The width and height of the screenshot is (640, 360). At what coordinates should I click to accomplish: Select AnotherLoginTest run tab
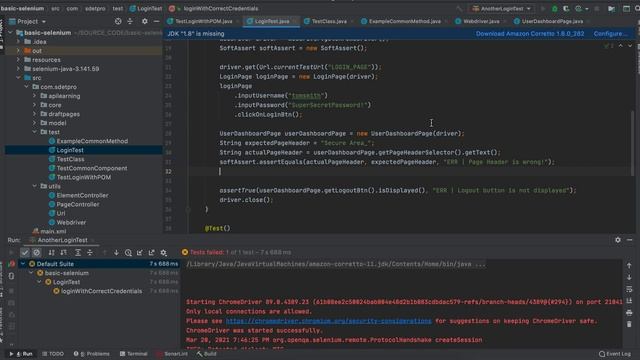point(62,240)
